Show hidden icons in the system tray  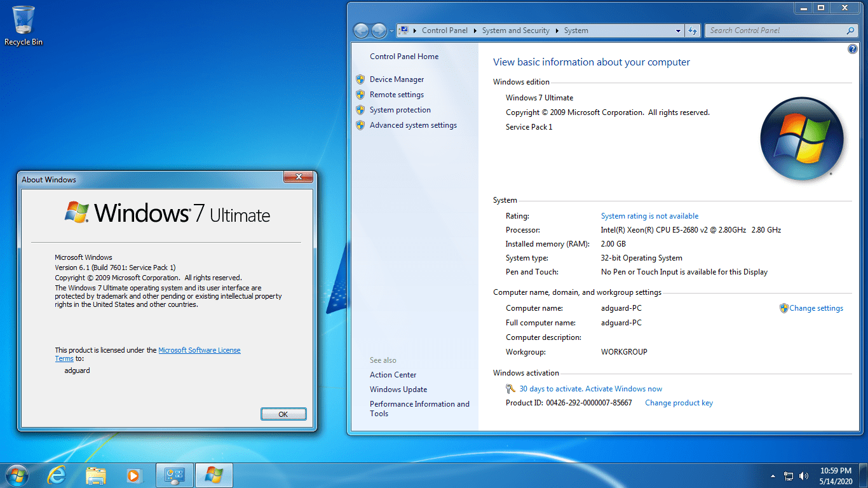(x=773, y=475)
